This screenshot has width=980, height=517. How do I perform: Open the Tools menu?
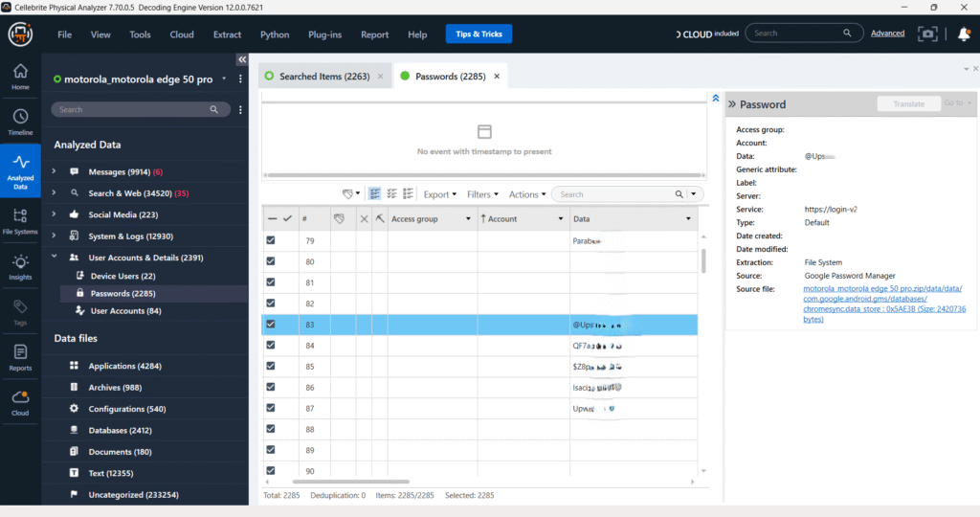140,34
